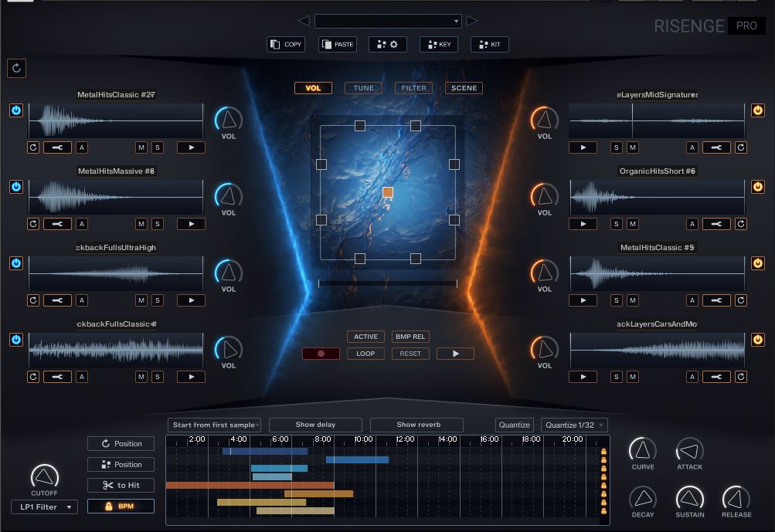Click the red record button

[321, 354]
